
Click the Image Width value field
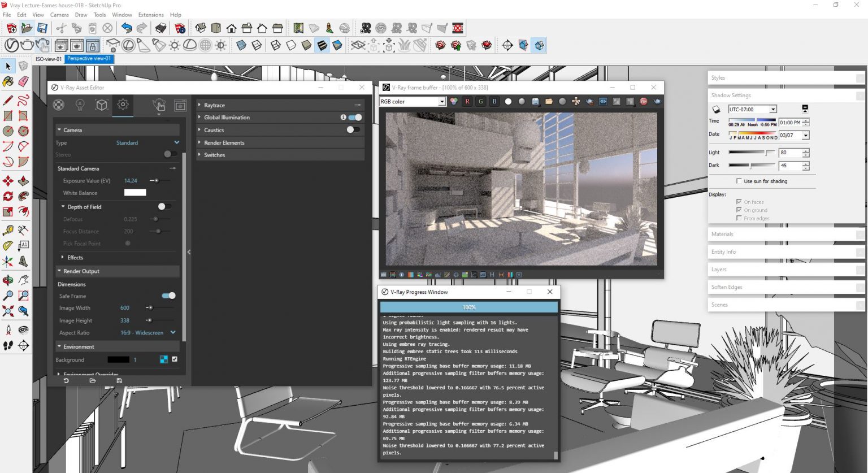[x=125, y=308]
